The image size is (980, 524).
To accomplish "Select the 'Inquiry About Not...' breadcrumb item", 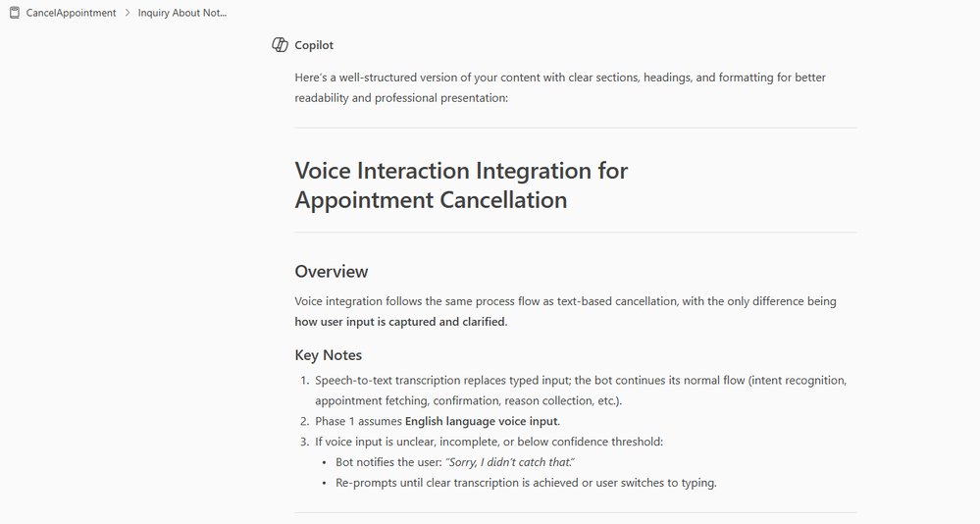I will (181, 13).
